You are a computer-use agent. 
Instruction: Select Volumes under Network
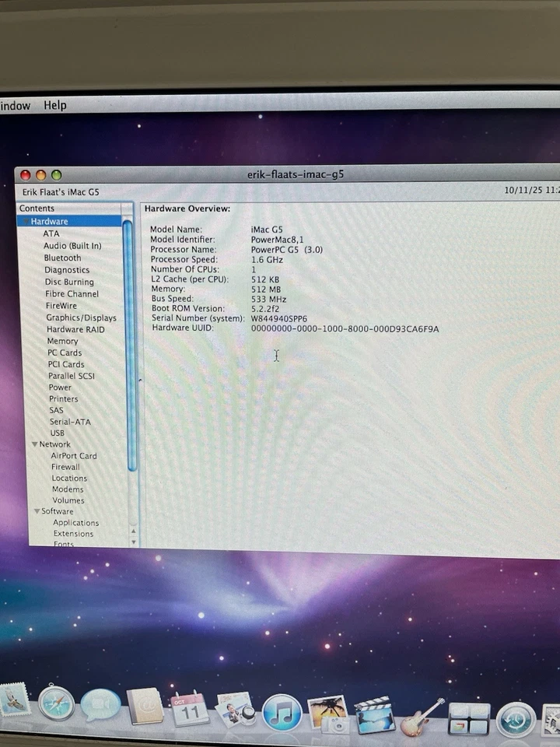pyautogui.click(x=68, y=500)
